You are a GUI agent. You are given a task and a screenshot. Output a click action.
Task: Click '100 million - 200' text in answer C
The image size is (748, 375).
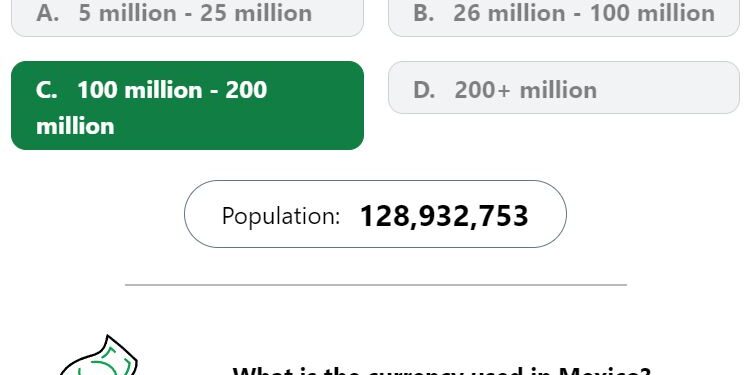click(x=172, y=90)
